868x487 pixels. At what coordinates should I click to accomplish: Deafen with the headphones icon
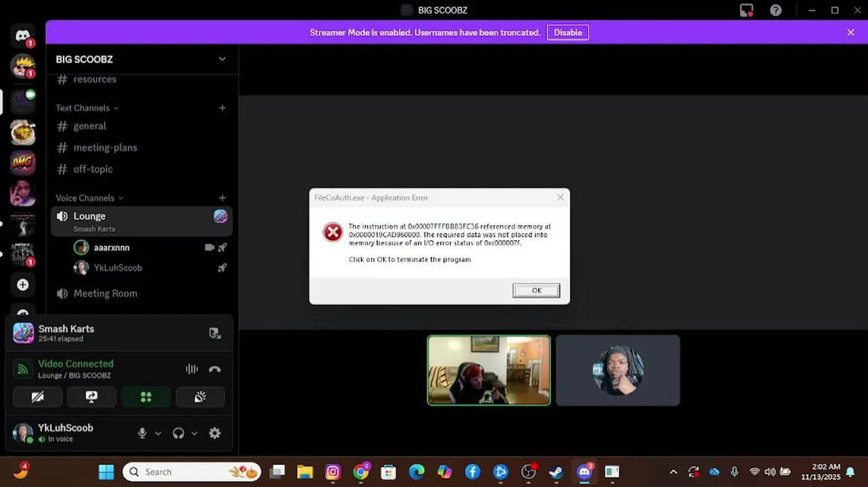178,434
